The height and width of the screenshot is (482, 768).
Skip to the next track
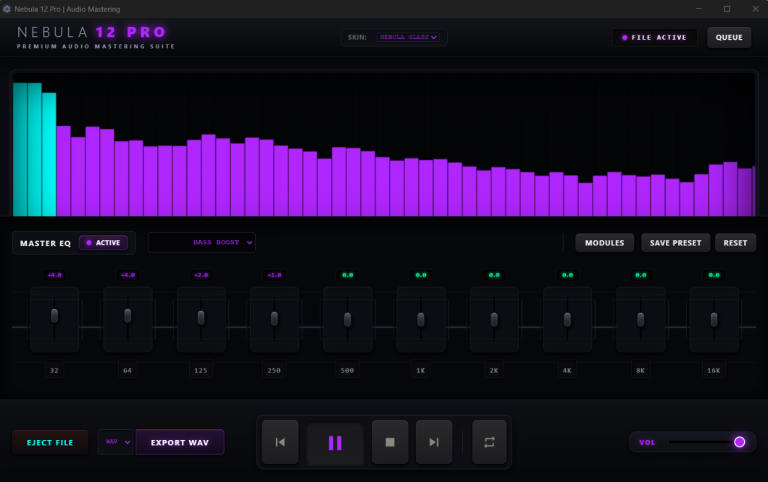pyautogui.click(x=434, y=442)
